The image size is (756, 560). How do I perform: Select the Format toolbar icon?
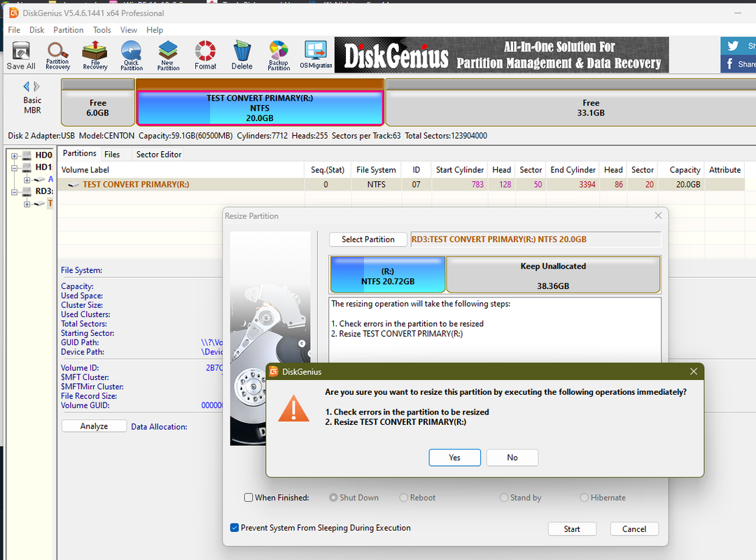[x=205, y=55]
